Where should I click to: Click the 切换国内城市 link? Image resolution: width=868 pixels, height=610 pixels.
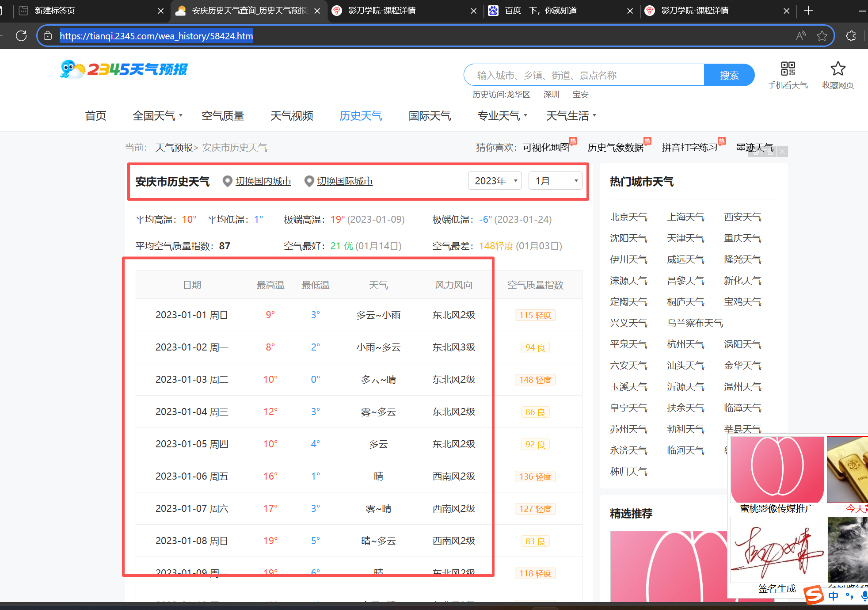(x=263, y=181)
